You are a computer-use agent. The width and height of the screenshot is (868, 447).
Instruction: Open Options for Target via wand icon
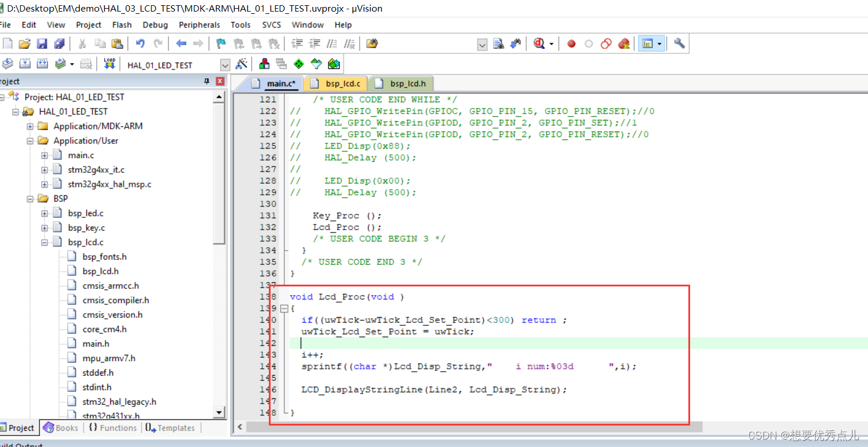click(x=242, y=64)
